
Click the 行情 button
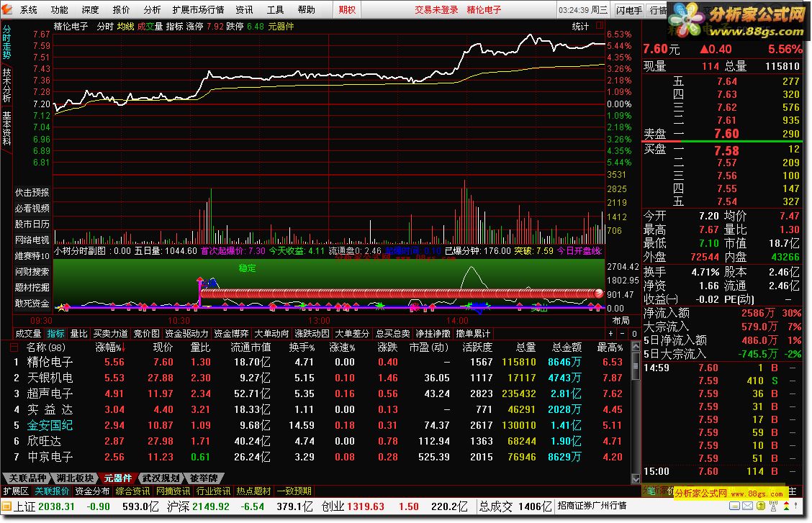658,10
